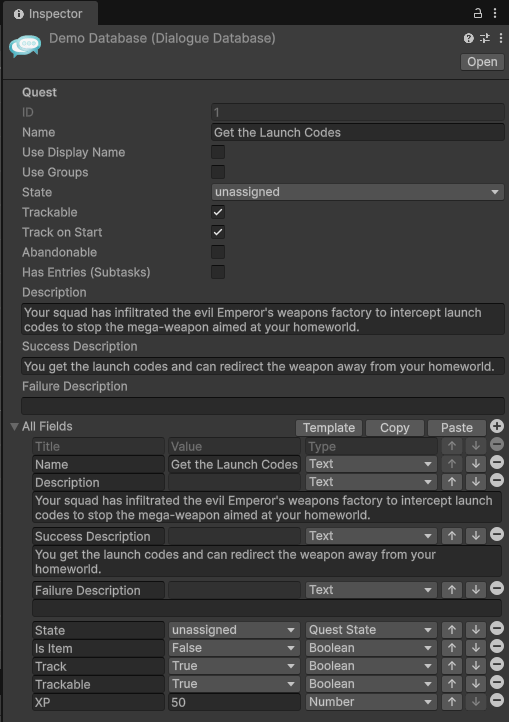509x722 pixels.
Task: Click into the Failure Description text box
Action: click(263, 406)
